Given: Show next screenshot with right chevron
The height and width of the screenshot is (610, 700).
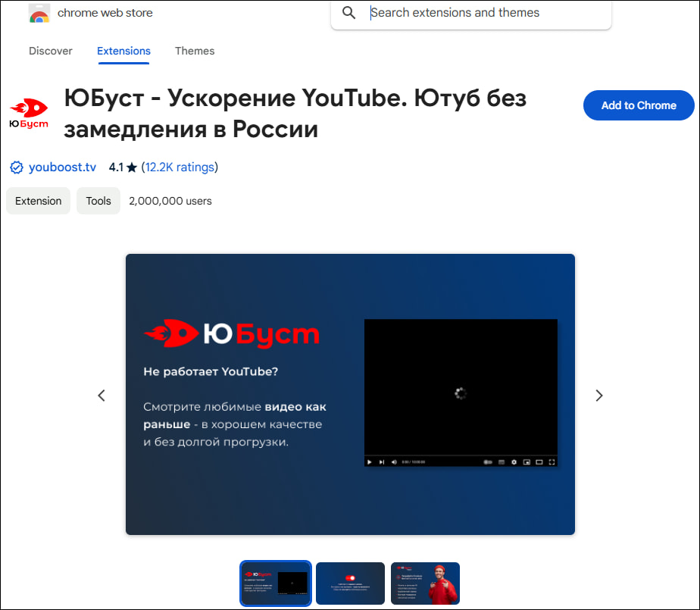Looking at the screenshot, I should coord(599,396).
